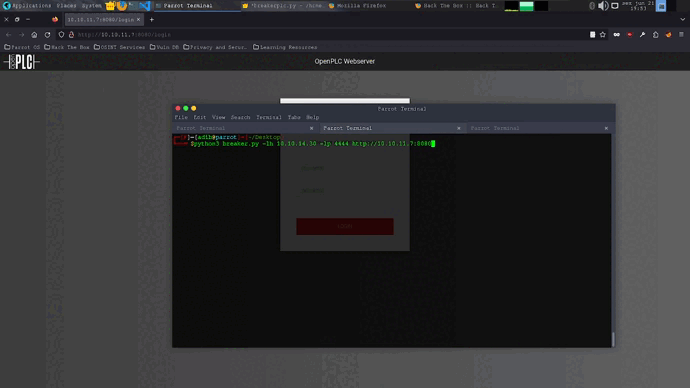Image resolution: width=690 pixels, height=388 pixels.
Task: Open a new Firefox tab with the plus button
Action: 151,19
